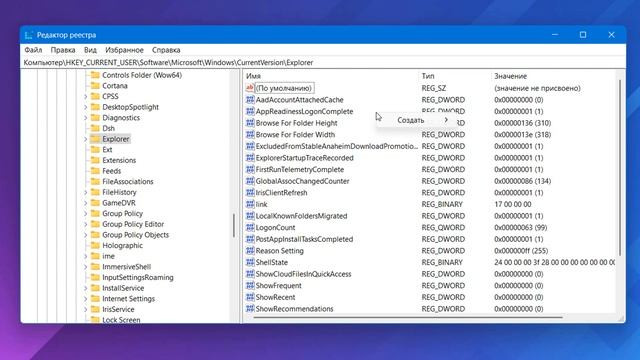This screenshot has height=360, width=640.
Task: Expand the ImmersiveShell key
Action: tap(86, 267)
